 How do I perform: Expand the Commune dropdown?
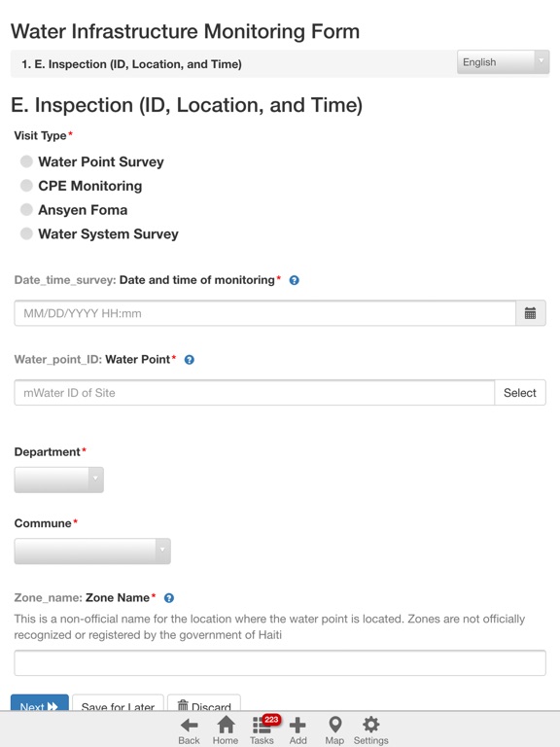click(x=92, y=551)
